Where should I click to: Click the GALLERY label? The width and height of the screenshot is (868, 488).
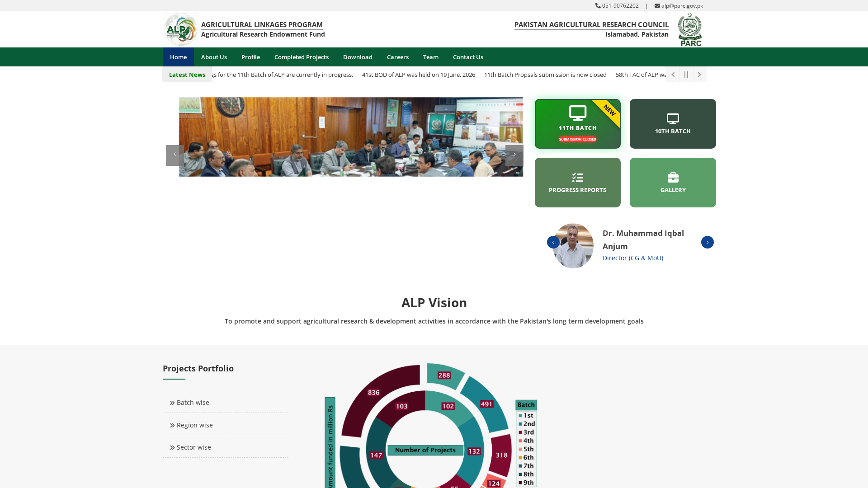point(673,190)
